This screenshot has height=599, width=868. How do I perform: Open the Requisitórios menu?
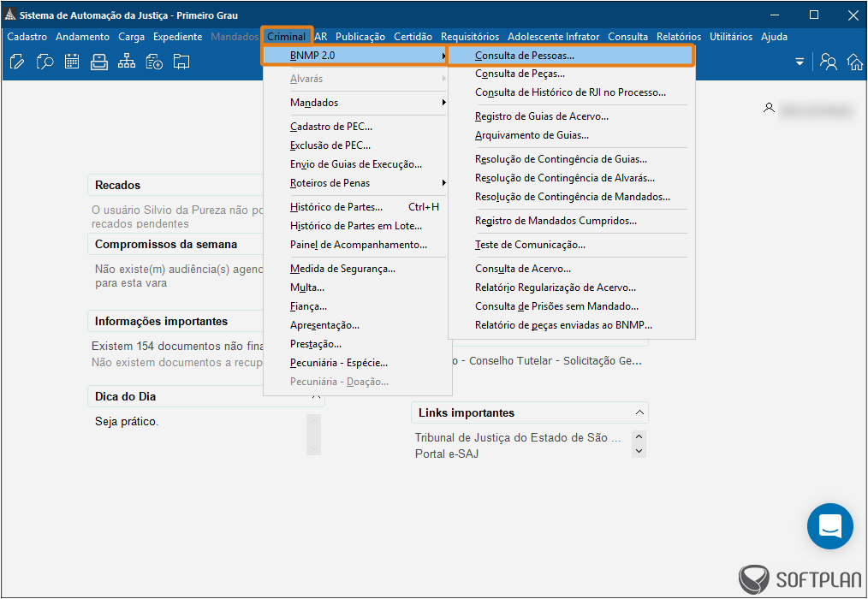click(x=470, y=37)
